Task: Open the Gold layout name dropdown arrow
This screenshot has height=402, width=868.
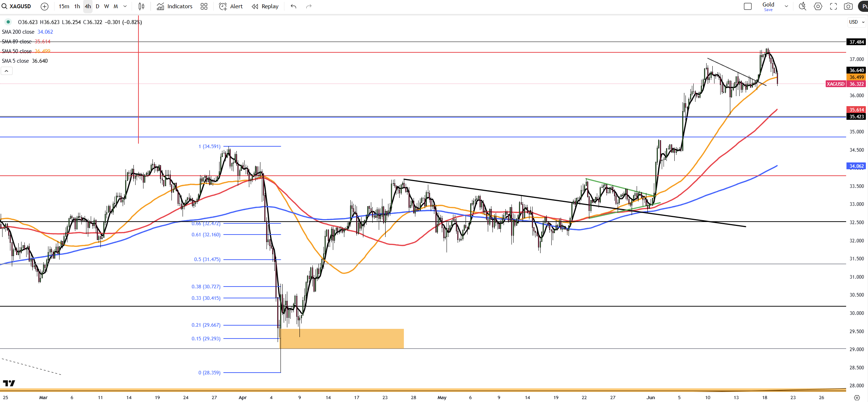Action: [786, 6]
